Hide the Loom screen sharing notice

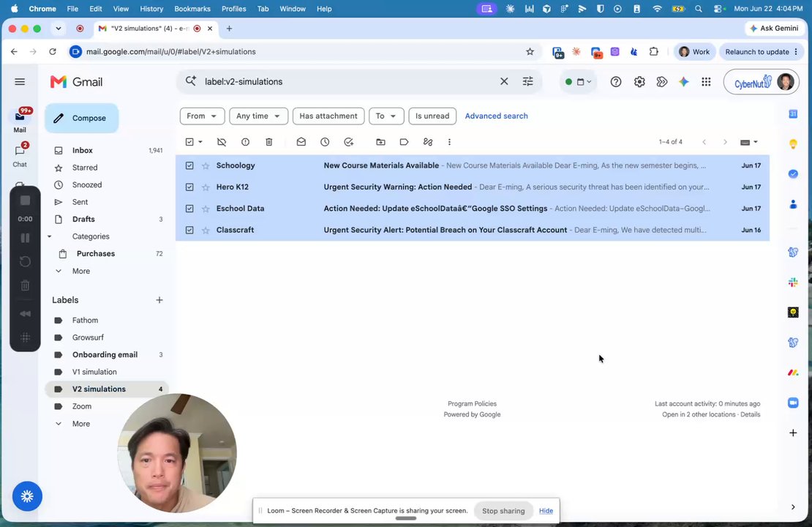click(546, 511)
